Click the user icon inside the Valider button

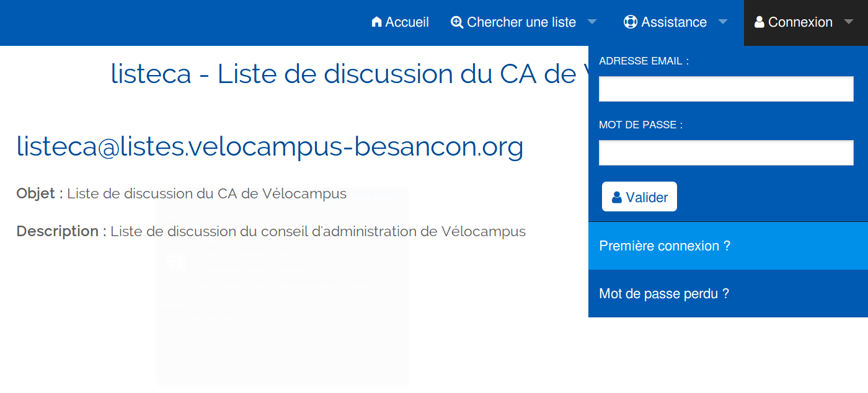[x=617, y=197]
